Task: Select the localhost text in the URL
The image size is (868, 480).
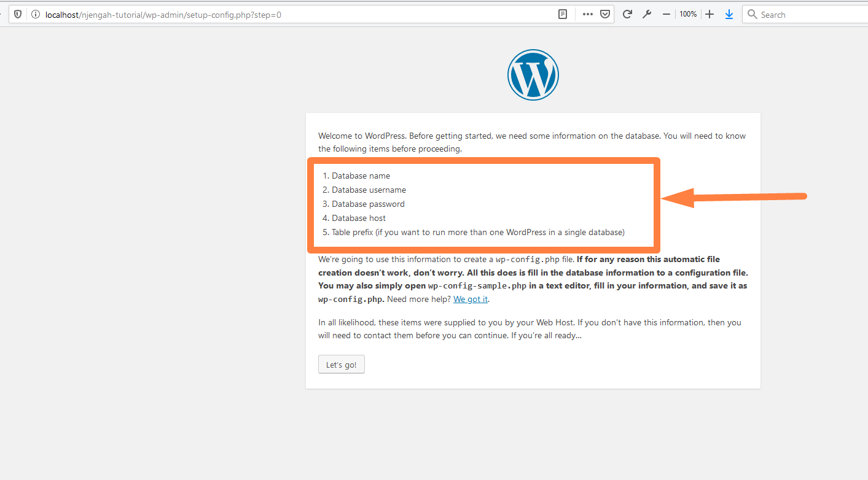Action: click(x=63, y=14)
